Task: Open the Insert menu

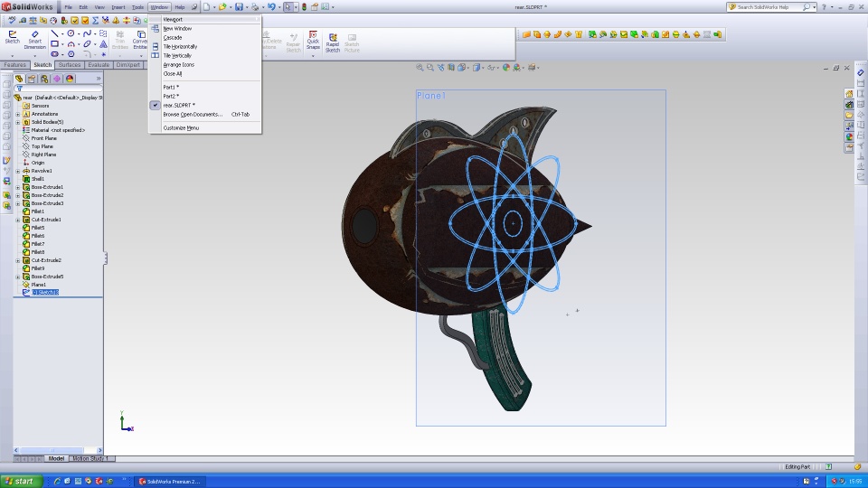Action: [x=118, y=7]
